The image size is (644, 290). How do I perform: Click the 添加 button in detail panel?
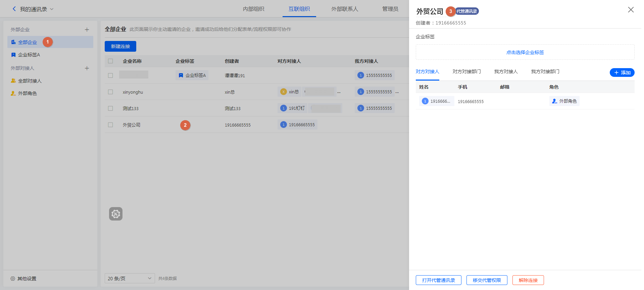point(622,72)
